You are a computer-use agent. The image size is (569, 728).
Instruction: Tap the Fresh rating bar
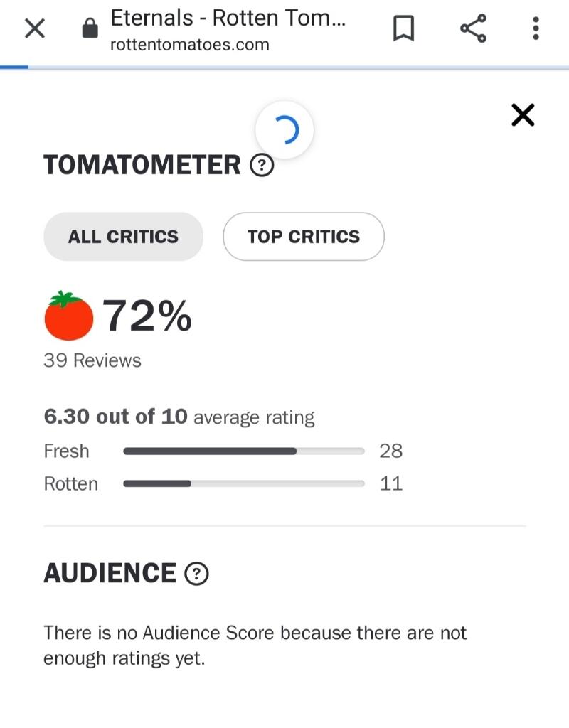[x=243, y=451]
